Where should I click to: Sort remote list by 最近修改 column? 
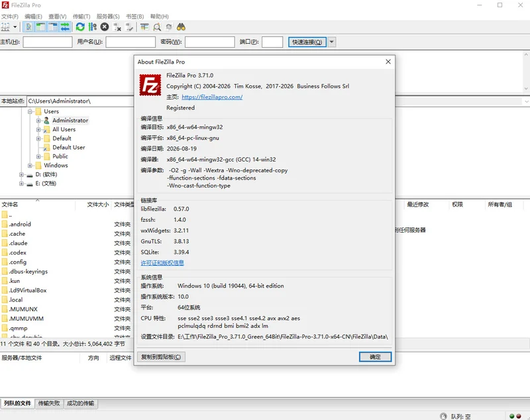point(418,205)
